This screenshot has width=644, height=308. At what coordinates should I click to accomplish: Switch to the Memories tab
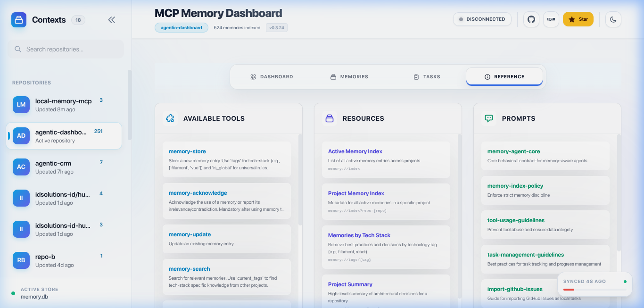(x=349, y=77)
